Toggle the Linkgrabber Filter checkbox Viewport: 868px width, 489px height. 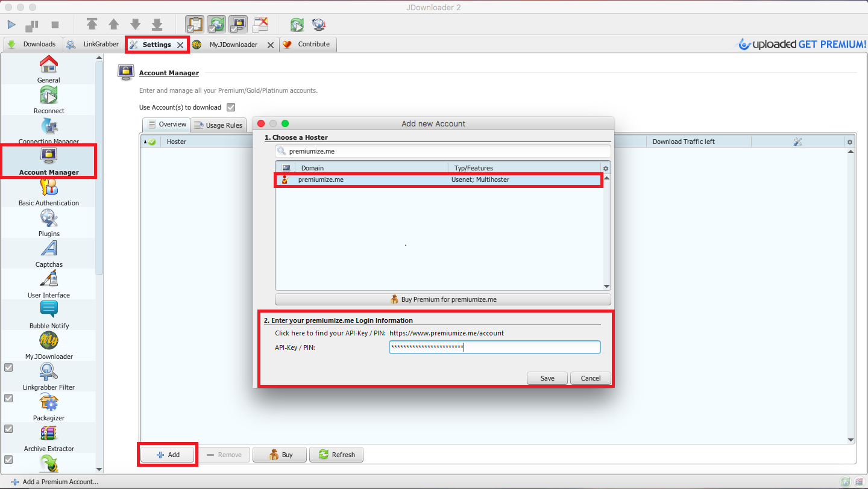click(8, 367)
